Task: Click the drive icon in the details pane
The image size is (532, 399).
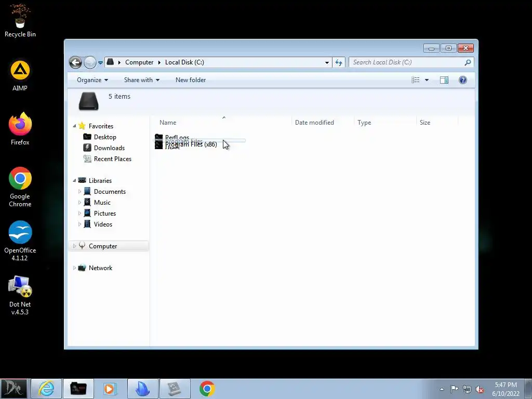Action: 88,101
